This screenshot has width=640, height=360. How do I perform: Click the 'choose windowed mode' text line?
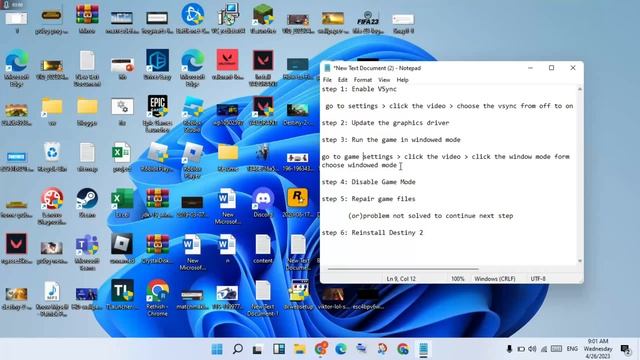(x=359, y=165)
